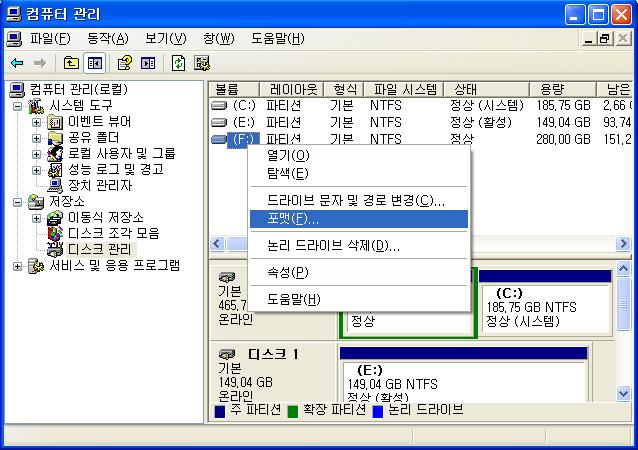Select 디스크 조각 모음 in the tree
The image size is (638, 450).
113,233
